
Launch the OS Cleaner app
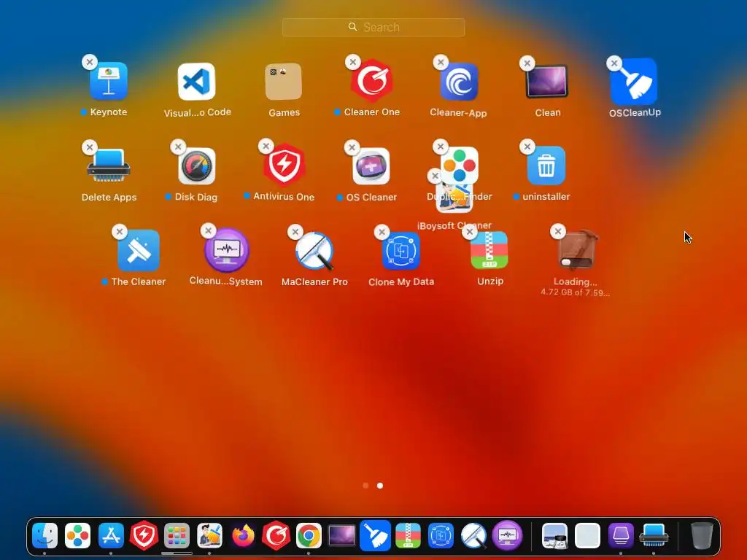(x=371, y=166)
